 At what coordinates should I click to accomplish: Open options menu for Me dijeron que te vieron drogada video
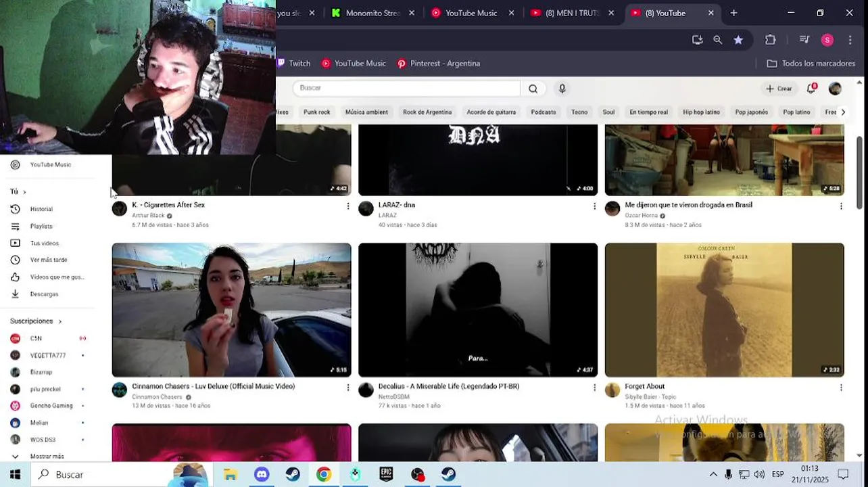coord(841,206)
